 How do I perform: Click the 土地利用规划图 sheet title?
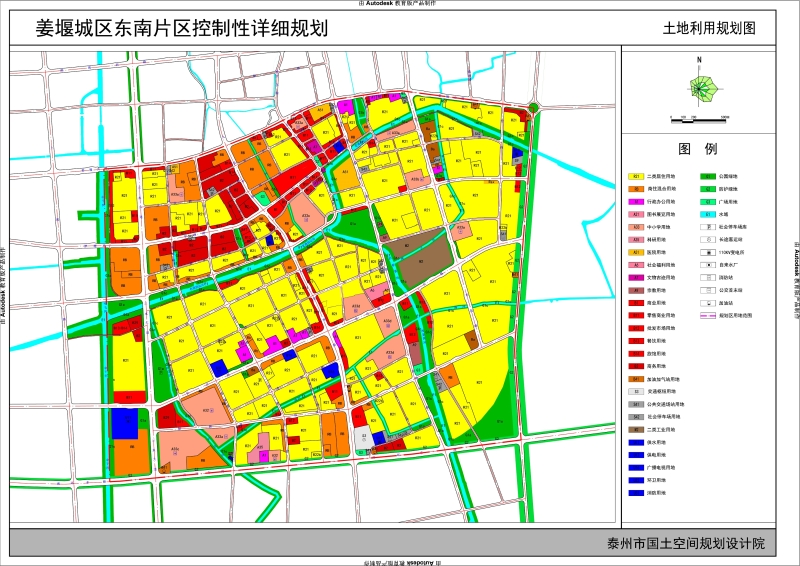(709, 28)
